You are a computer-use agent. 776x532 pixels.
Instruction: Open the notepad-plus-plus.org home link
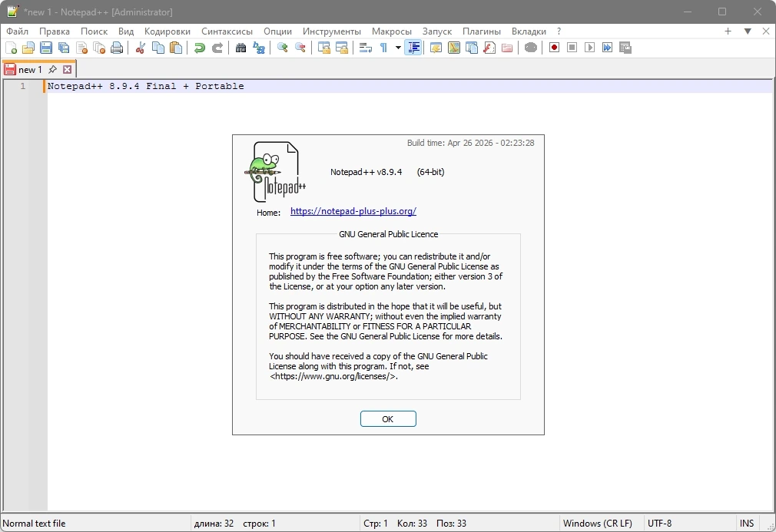tap(353, 211)
